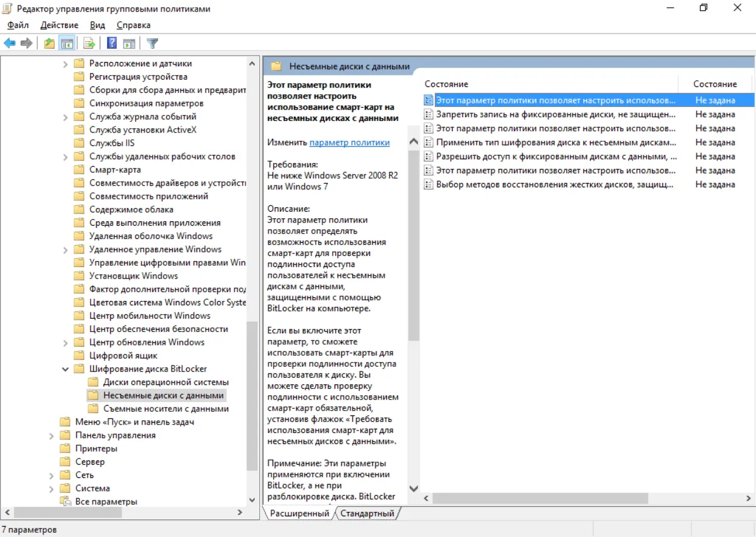The width and height of the screenshot is (756, 537).
Task: Open help via the blue question-mark icon
Action: [x=112, y=43]
